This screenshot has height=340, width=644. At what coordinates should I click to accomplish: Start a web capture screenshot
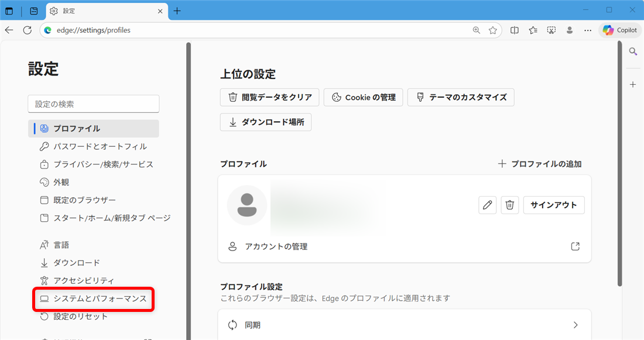coord(551,30)
